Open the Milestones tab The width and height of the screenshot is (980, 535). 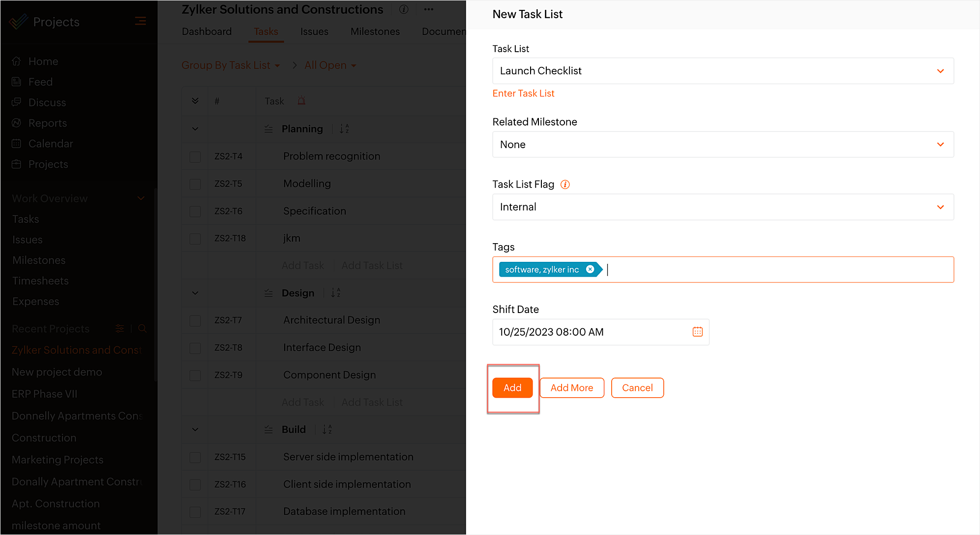[x=375, y=31]
